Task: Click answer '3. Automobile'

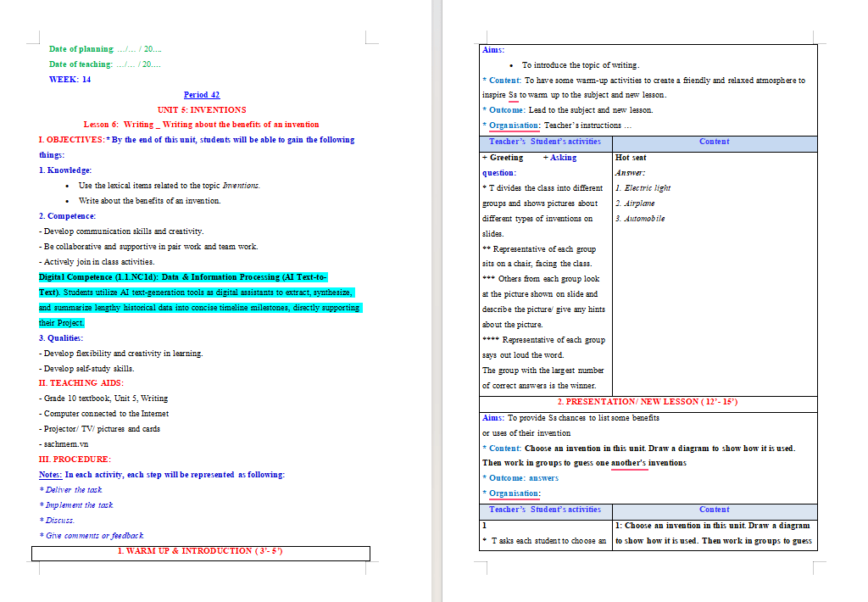Action: click(640, 219)
